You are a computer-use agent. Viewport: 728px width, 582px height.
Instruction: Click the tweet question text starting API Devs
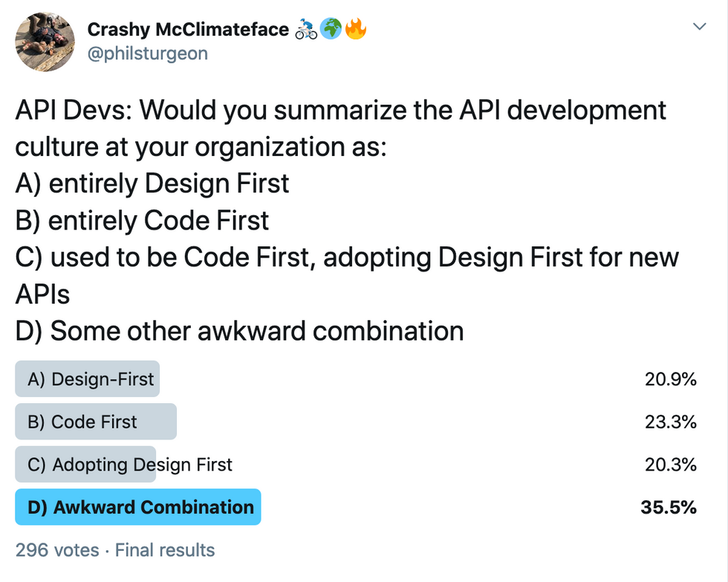(x=340, y=128)
